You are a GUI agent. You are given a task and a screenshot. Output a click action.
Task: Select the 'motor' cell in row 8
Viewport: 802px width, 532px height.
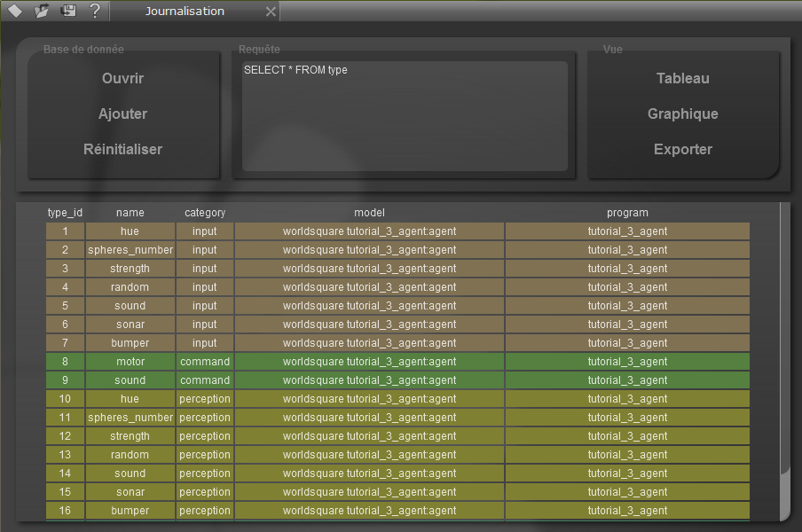pyautogui.click(x=130, y=362)
